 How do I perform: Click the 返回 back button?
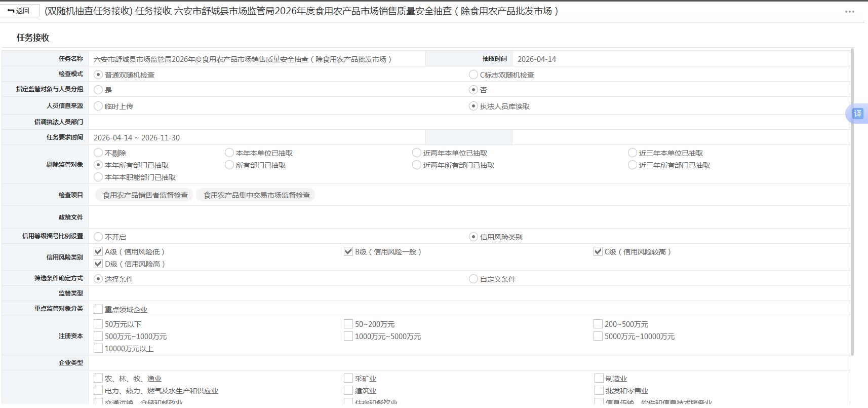point(19,11)
